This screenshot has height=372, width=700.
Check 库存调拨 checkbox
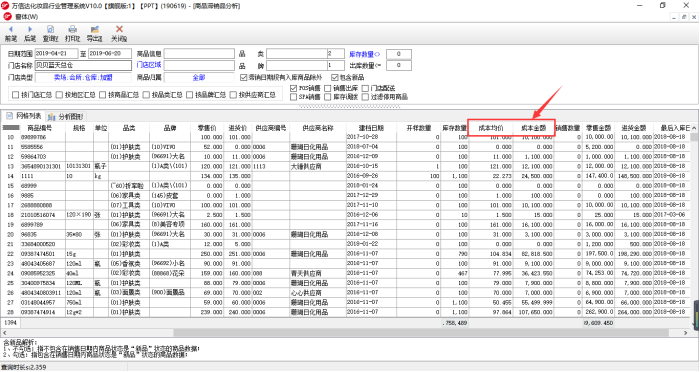point(328,97)
